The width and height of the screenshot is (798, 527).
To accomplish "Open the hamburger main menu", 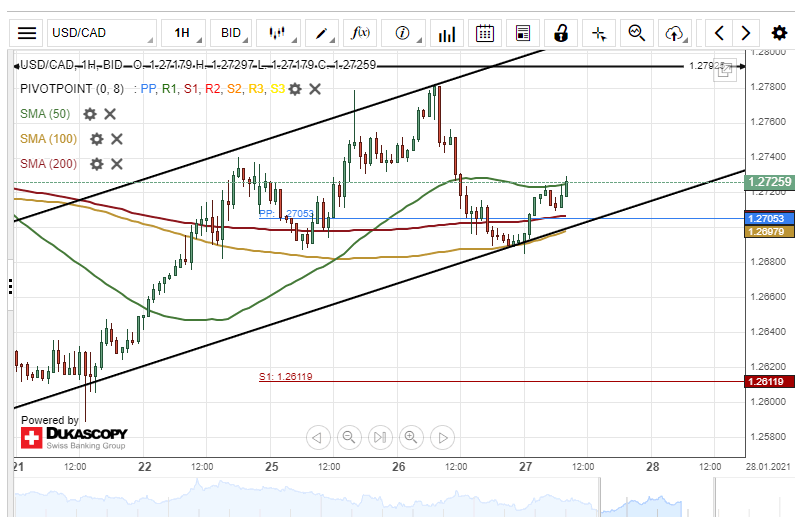I will (27, 33).
